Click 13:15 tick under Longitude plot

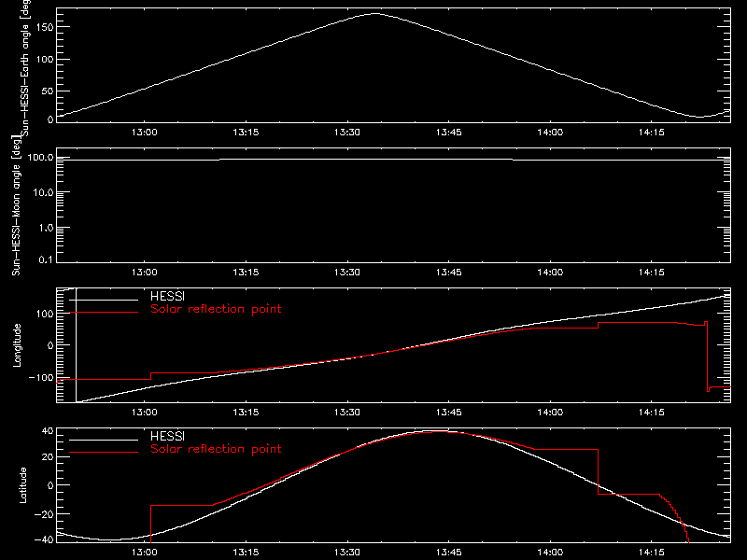(246, 413)
